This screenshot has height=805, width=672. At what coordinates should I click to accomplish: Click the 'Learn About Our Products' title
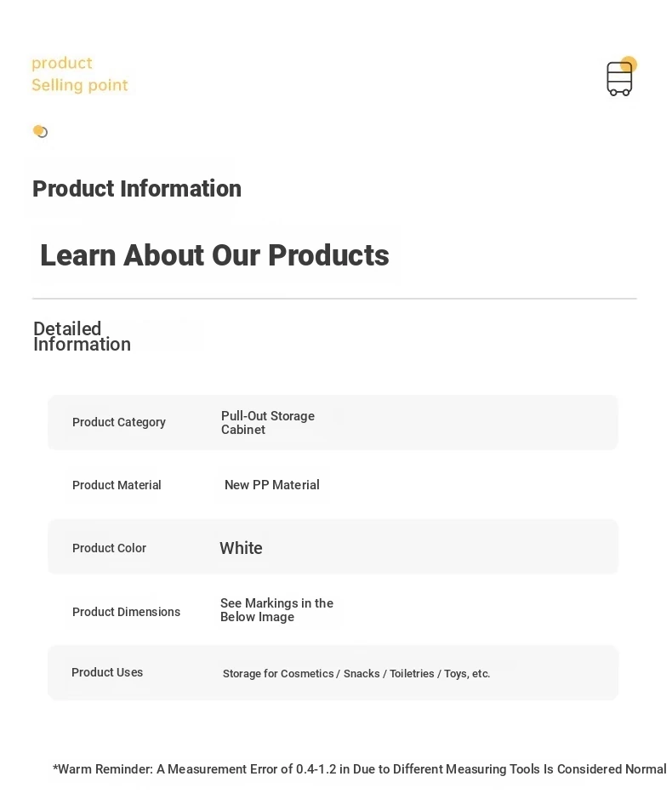click(214, 255)
